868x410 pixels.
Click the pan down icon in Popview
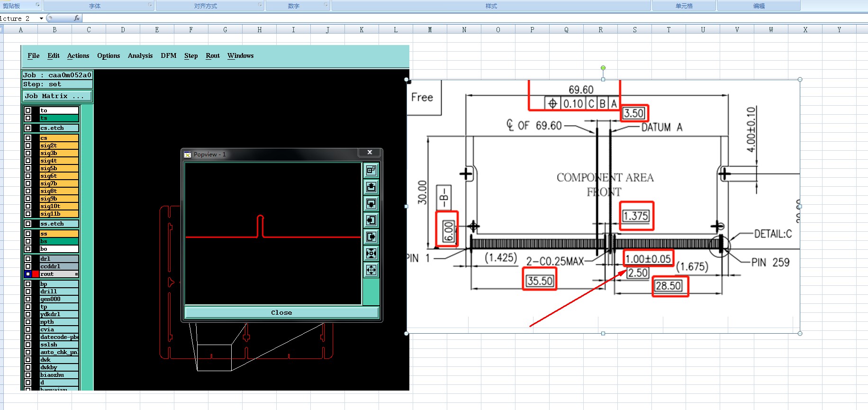pyautogui.click(x=371, y=203)
